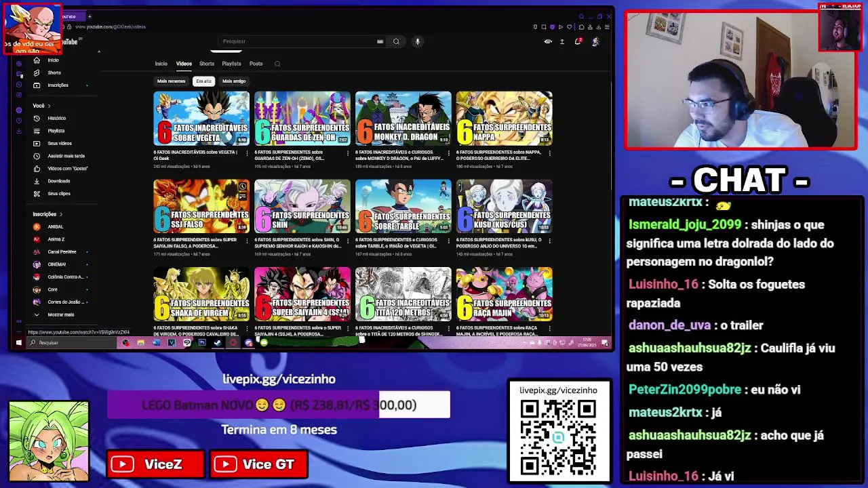Click the YouTube create upload icon
This screenshot has height=488, width=868.
[x=561, y=41]
